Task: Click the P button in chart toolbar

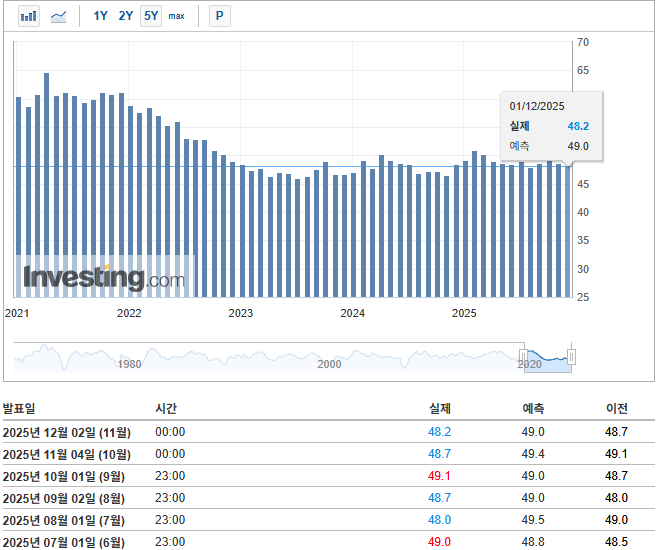Action: 219,16
